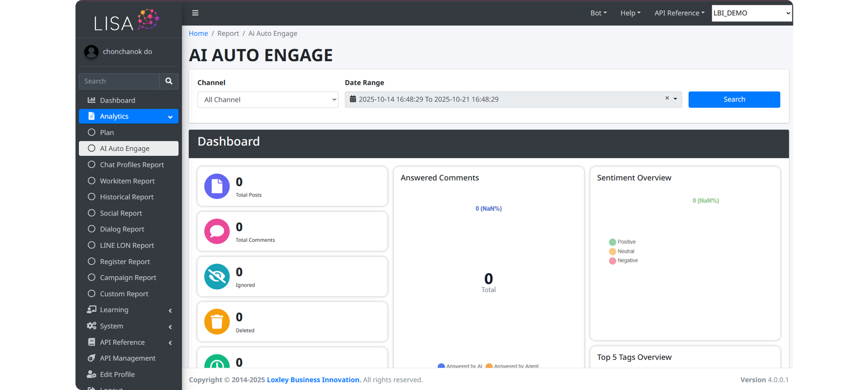Image resolution: width=868 pixels, height=390 pixels.
Task: Click the sidebar search magnifier icon
Action: [169, 81]
